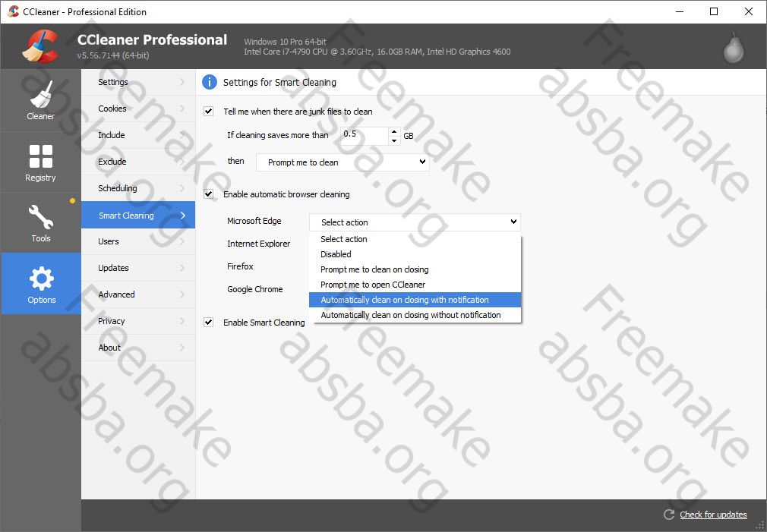The height and width of the screenshot is (532, 767).
Task: Open the Settings options page
Action: click(x=138, y=82)
